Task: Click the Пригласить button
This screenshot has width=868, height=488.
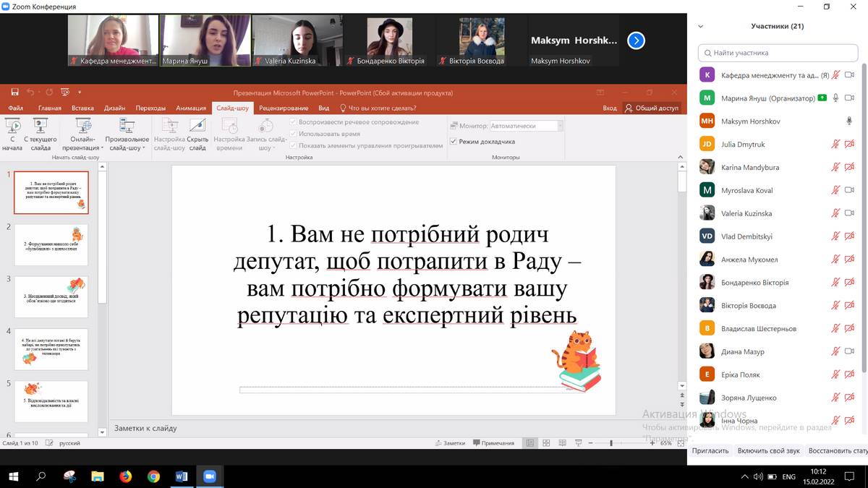Action: pos(710,450)
